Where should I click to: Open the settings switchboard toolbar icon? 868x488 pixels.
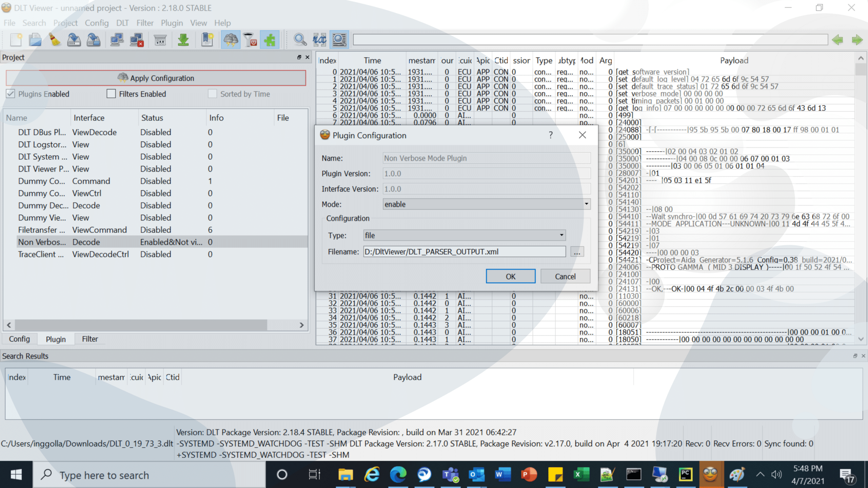point(160,40)
